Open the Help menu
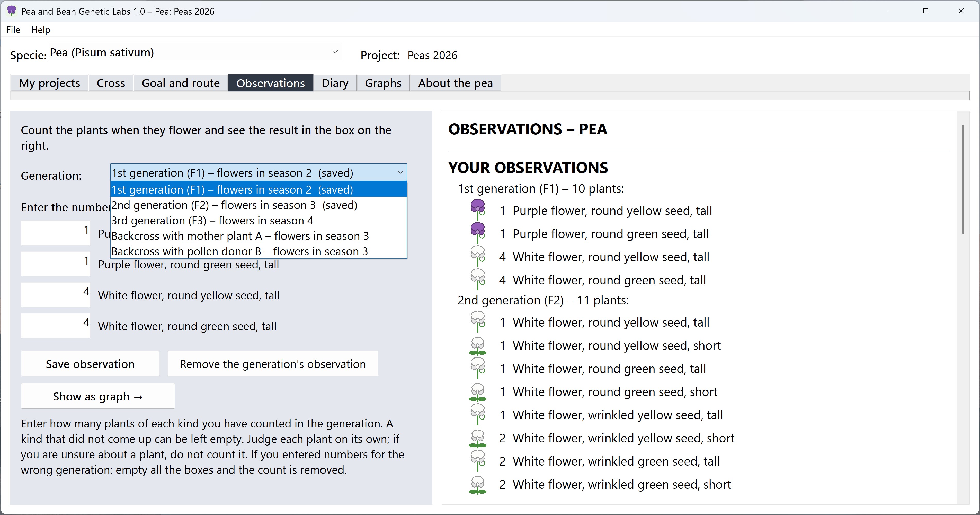 (x=41, y=30)
